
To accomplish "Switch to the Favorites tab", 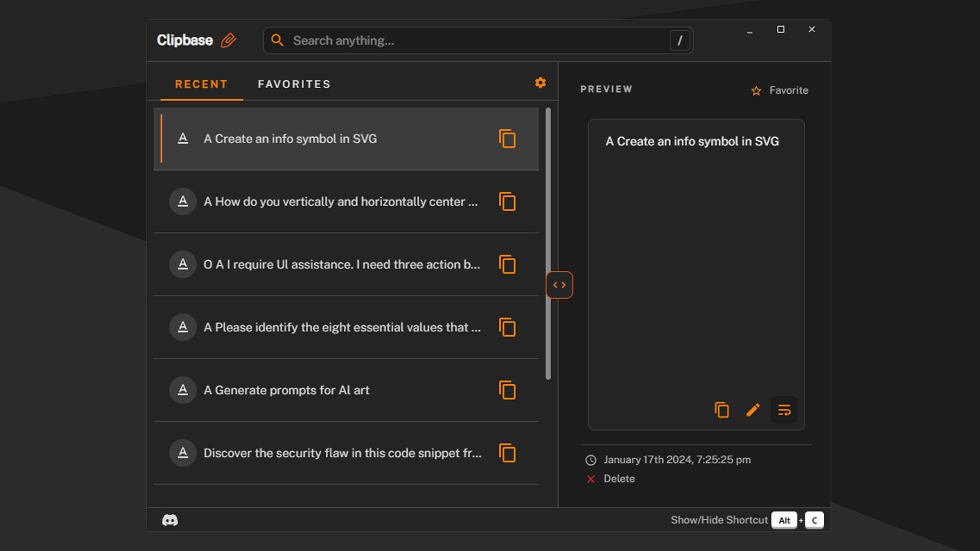I will (293, 84).
